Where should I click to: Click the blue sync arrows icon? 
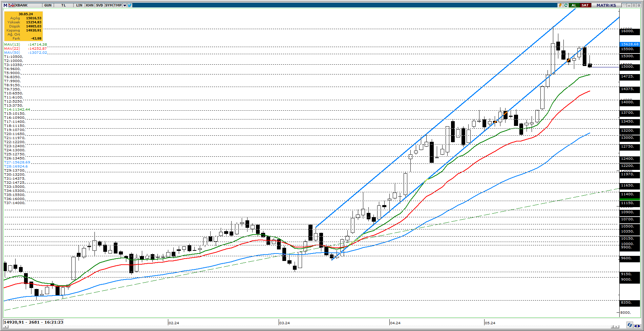tap(629, 325)
